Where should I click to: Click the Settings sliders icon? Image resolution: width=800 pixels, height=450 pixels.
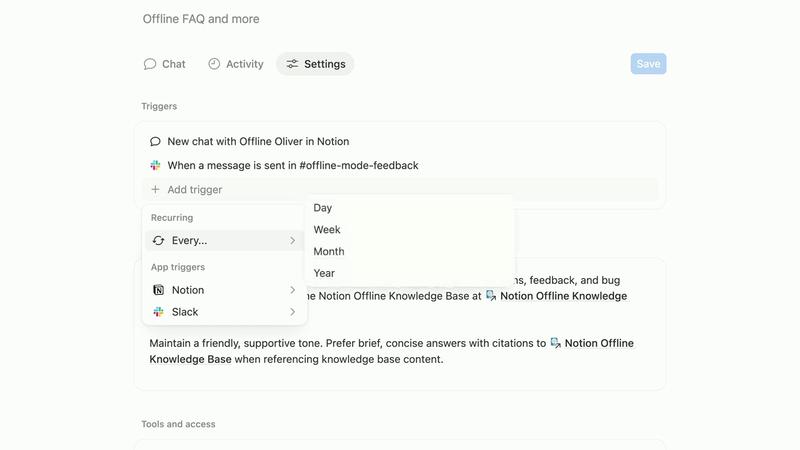point(292,64)
